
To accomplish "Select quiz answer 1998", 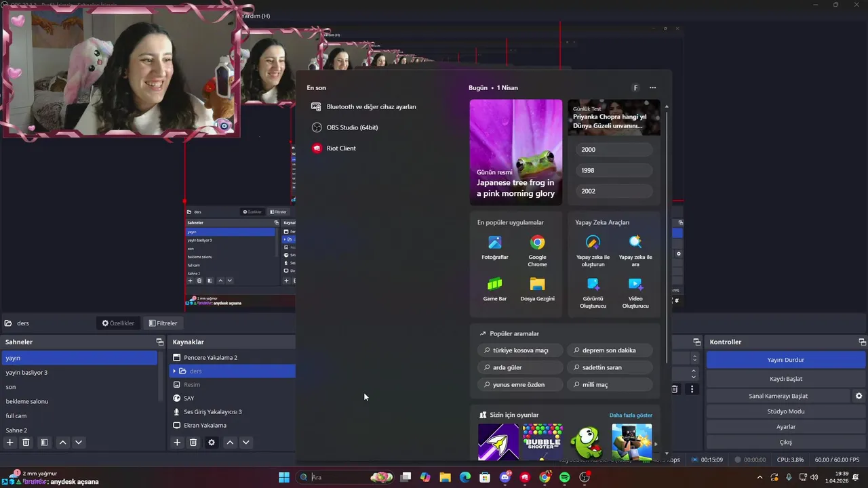I will (x=614, y=171).
